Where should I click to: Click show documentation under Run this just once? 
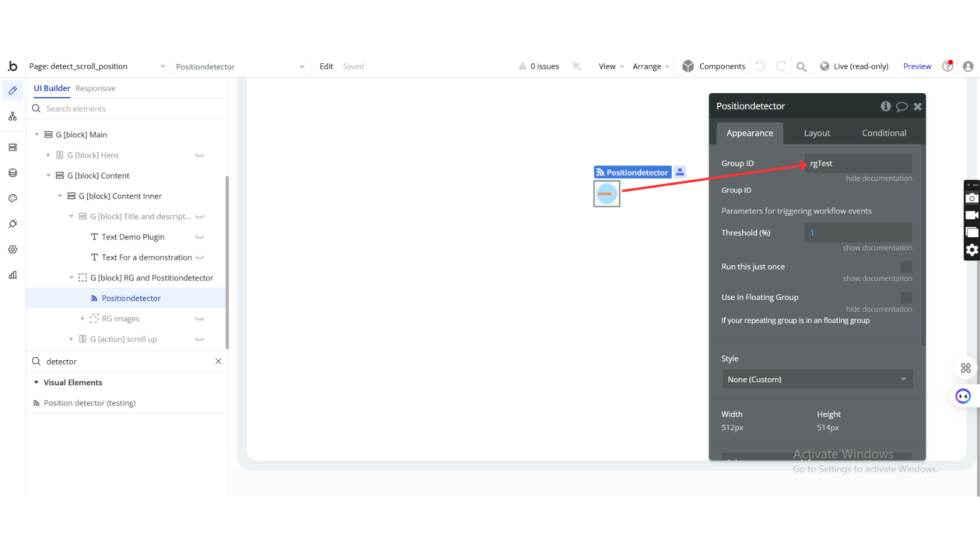pos(877,279)
